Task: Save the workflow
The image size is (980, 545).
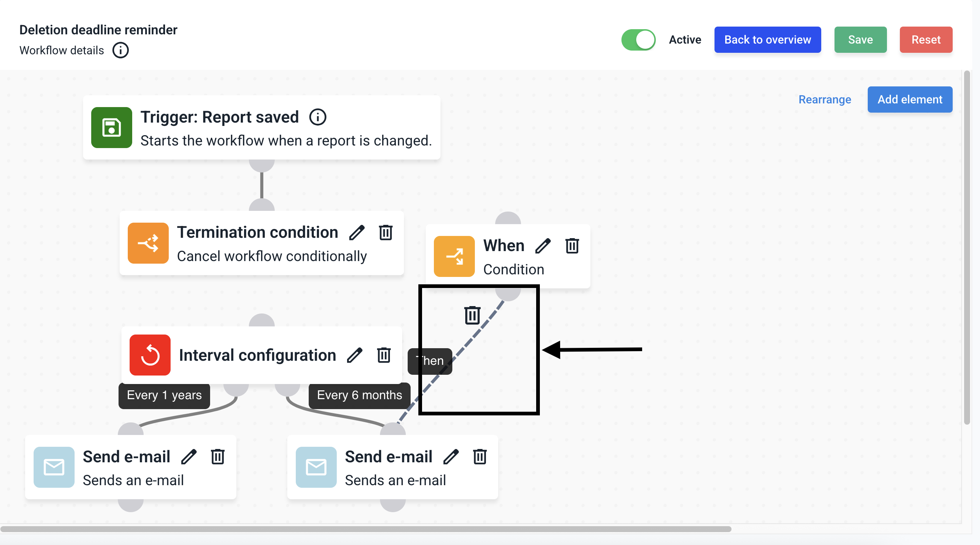Action: pyautogui.click(x=860, y=40)
